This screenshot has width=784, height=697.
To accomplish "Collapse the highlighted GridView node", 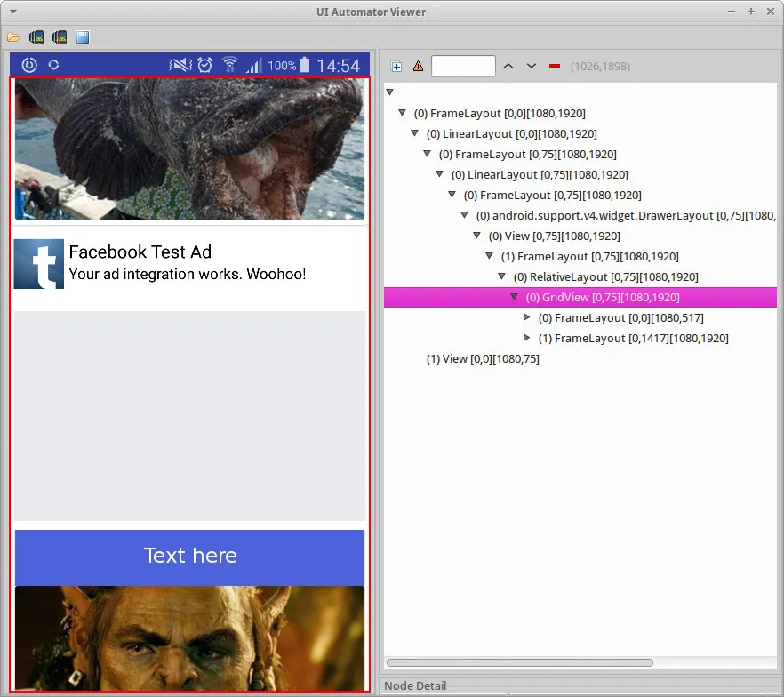I will 514,297.
